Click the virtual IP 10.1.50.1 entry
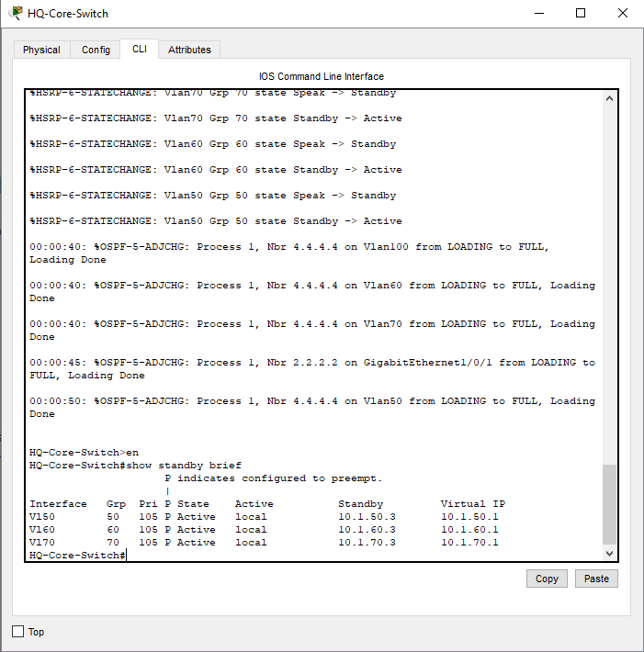This screenshot has width=644, height=652. coord(469,517)
